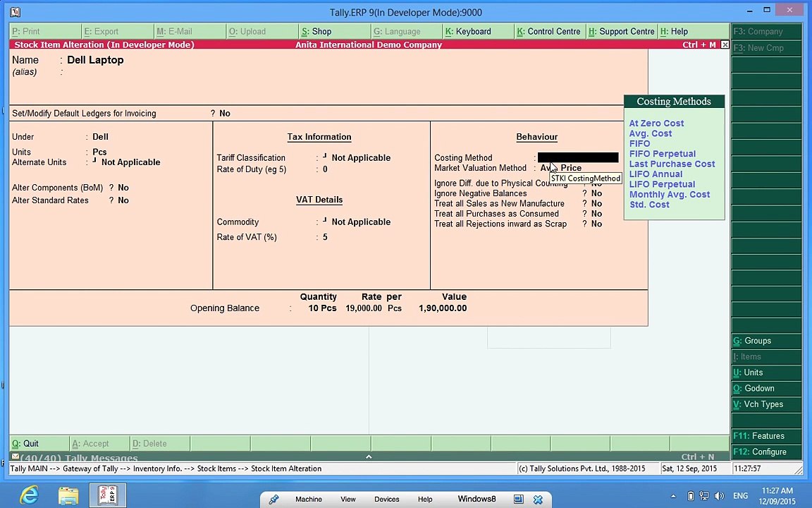Open H: Support Centre
Viewport: 812px width, 508px height.
click(622, 31)
